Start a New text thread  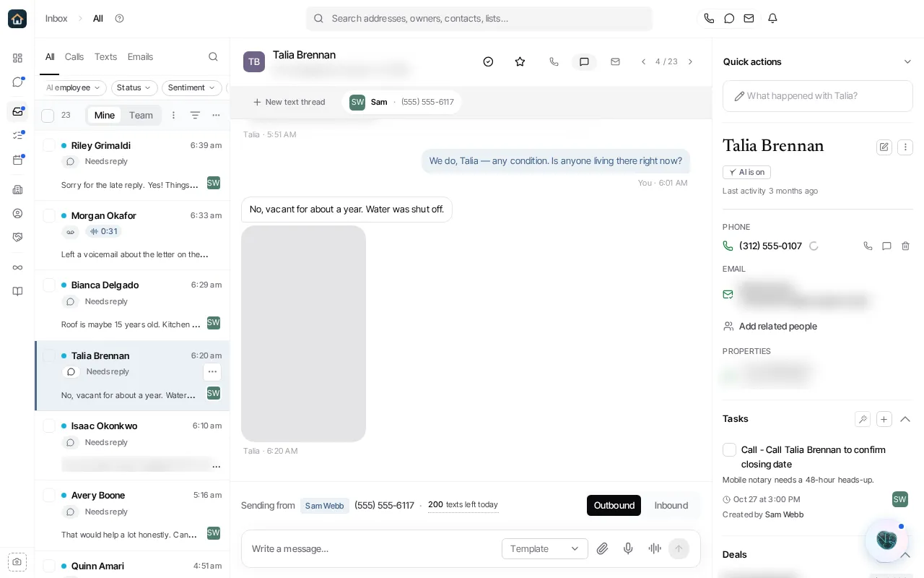pos(289,102)
